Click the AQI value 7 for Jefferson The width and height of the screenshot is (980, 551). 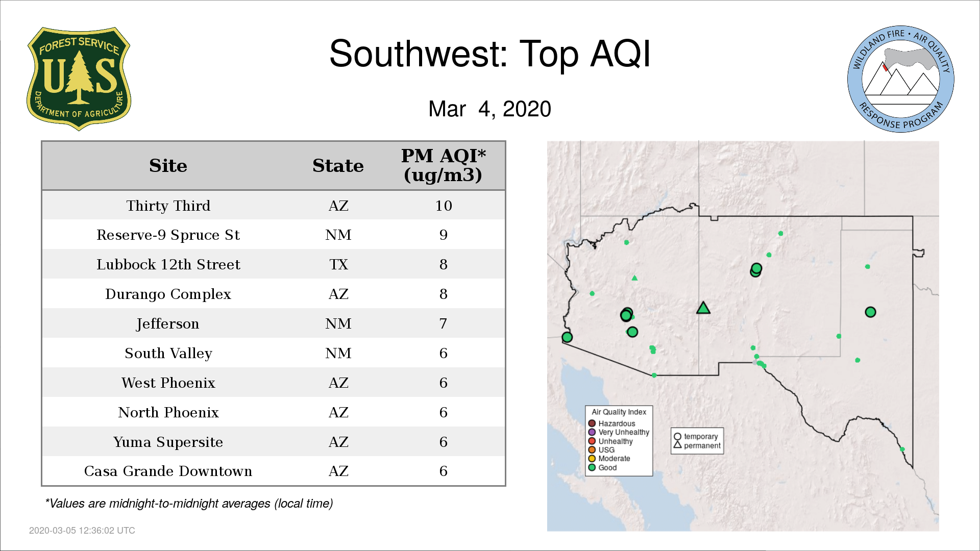443,324
